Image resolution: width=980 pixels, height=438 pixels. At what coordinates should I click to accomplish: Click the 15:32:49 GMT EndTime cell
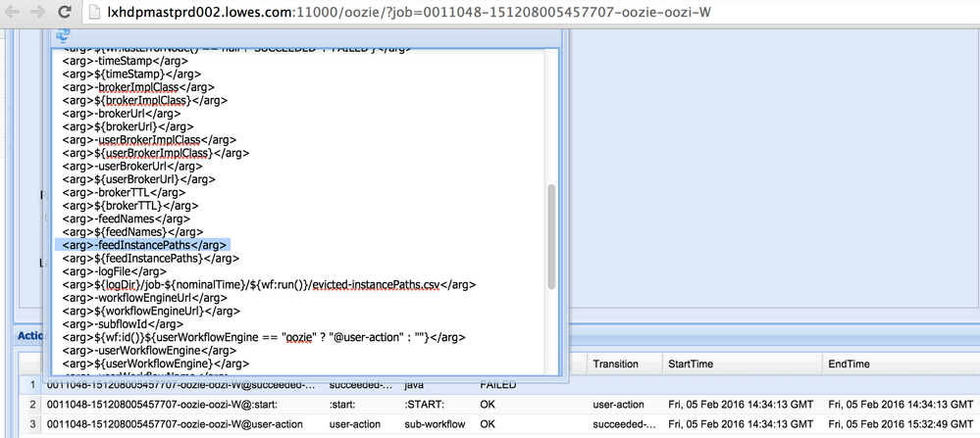click(x=901, y=424)
